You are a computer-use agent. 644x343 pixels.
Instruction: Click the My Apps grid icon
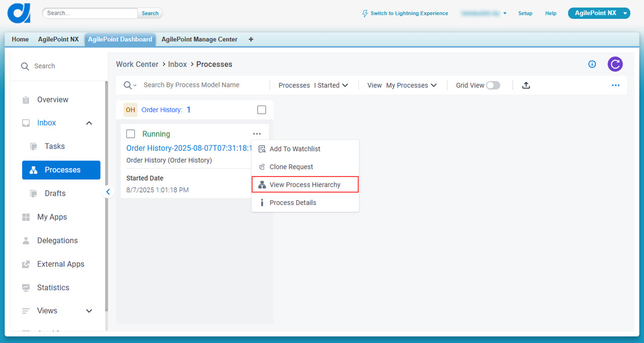coord(26,217)
